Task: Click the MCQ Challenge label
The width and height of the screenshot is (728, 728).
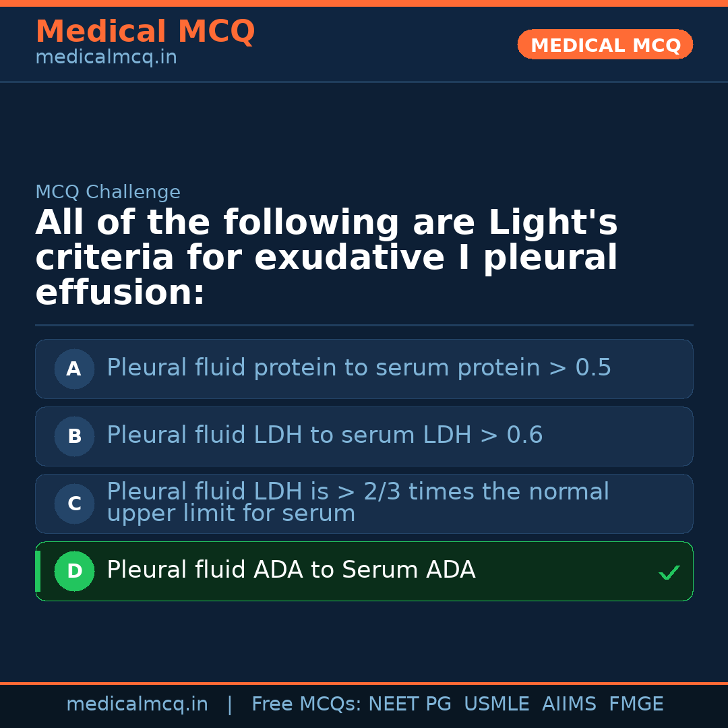Action: (108, 192)
